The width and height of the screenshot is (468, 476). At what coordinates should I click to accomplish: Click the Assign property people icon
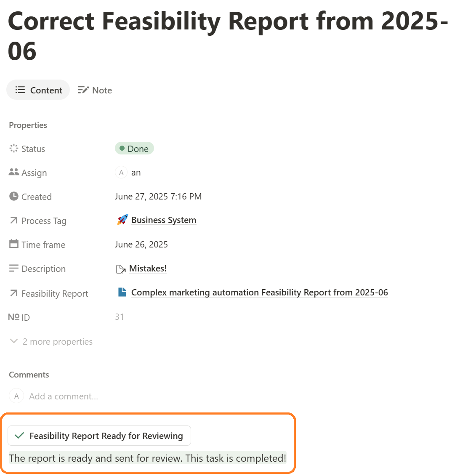coord(14,172)
